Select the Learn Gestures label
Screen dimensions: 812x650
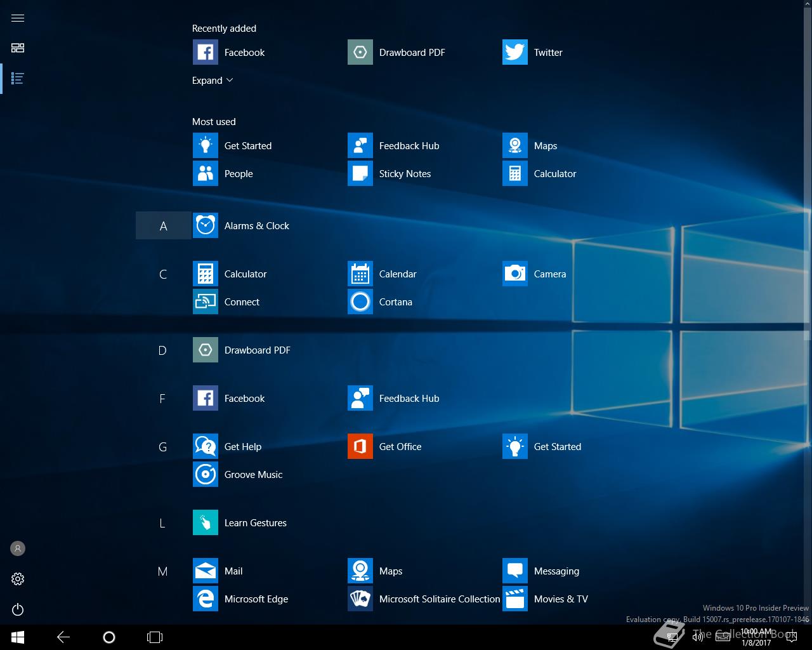coord(255,523)
